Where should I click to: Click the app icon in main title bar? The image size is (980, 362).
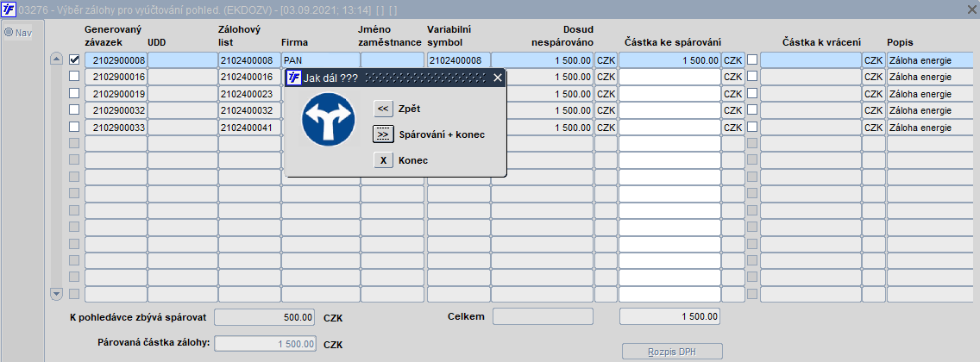pyautogui.click(x=9, y=10)
